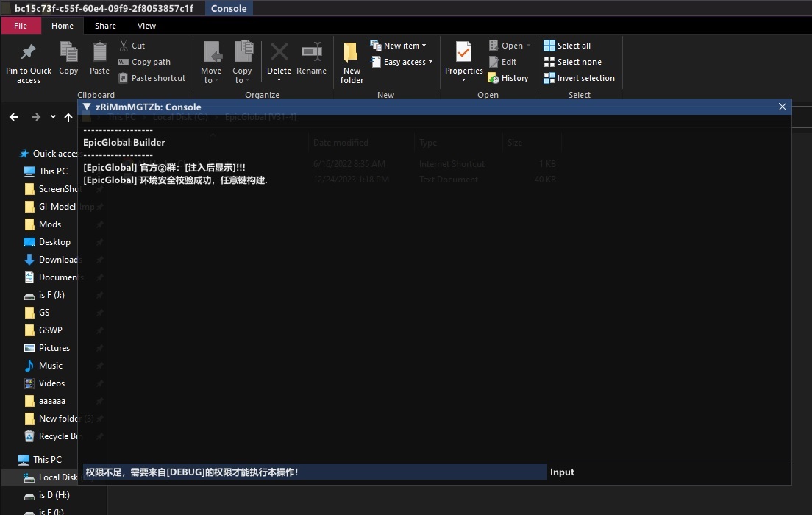This screenshot has height=515, width=812.
Task: Go back with the left arrow
Action: [x=14, y=117]
